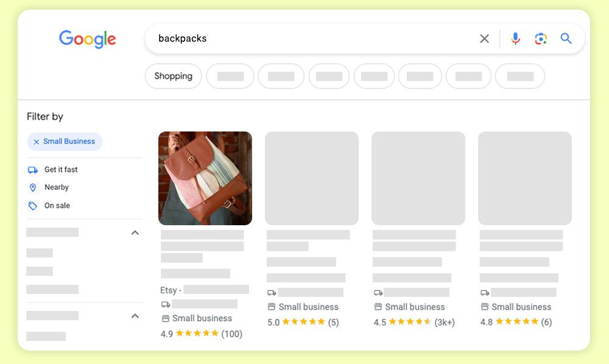Click the voice search microphone icon
This screenshot has width=609, height=364.
515,38
